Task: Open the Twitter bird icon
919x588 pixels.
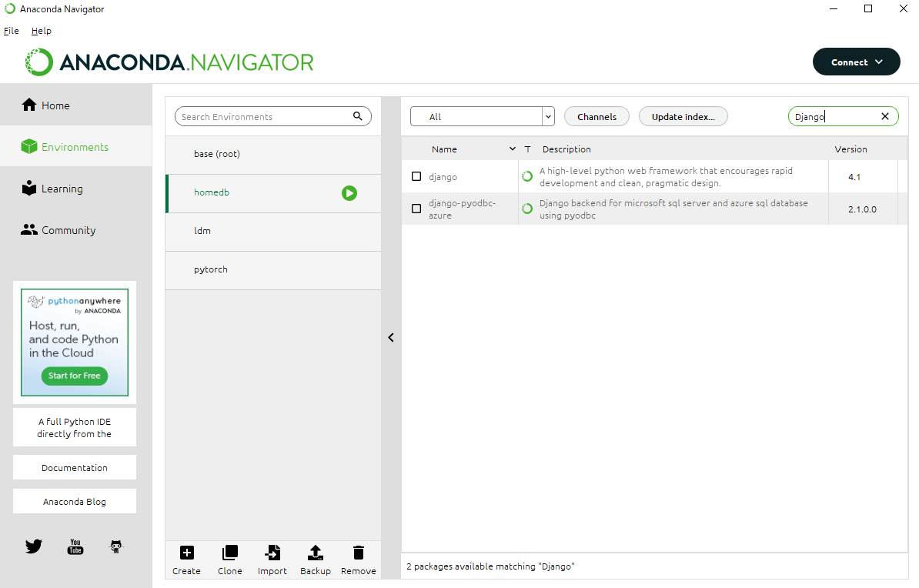Action: click(x=34, y=546)
